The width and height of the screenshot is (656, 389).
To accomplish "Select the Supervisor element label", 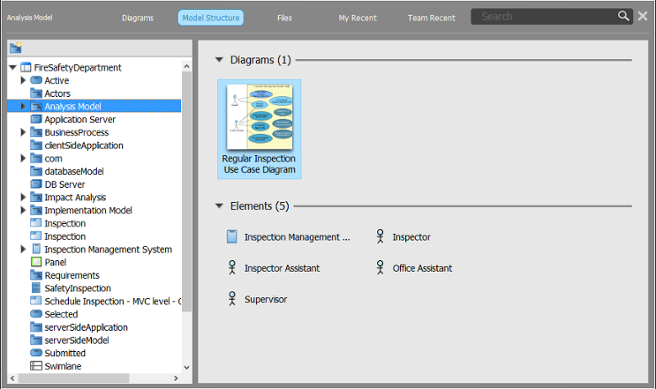I will click(266, 299).
